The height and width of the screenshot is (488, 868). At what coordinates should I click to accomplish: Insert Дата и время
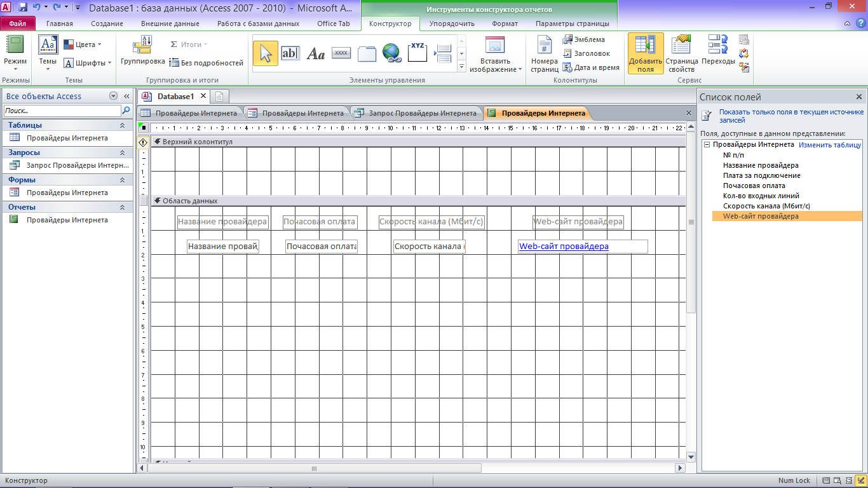[591, 67]
